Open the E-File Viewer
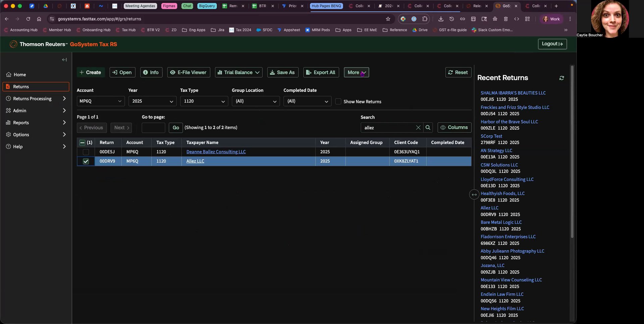This screenshot has width=644, height=324. (x=189, y=72)
